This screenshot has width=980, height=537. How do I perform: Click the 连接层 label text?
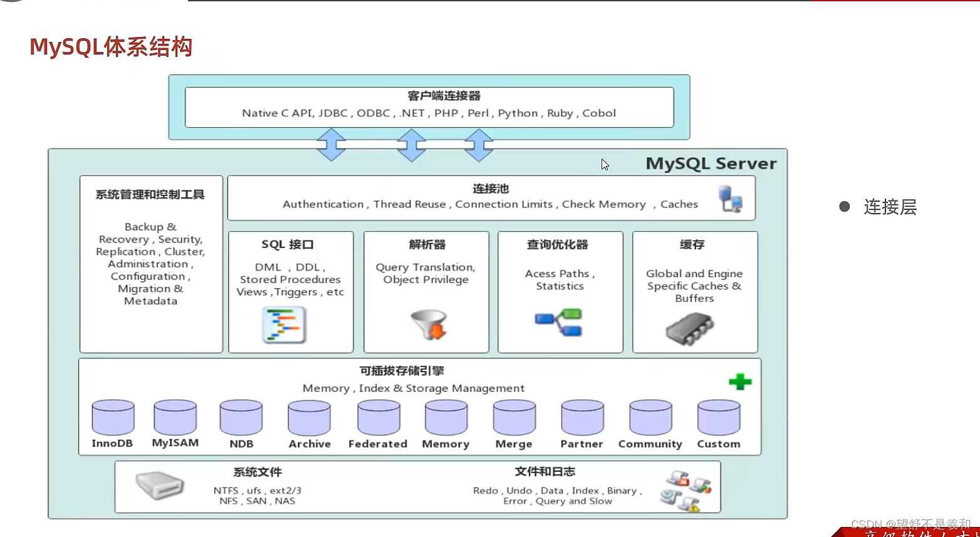tap(890, 207)
